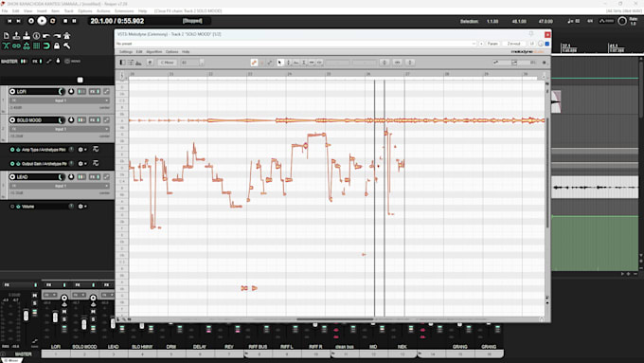Viewport: 644px width, 363px height.
Task: Select Melodyne pitch tool
Action: click(288, 63)
